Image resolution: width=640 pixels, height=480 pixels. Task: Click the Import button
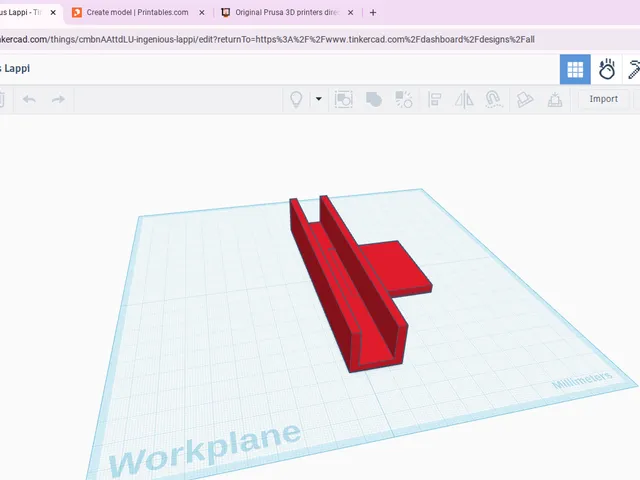603,99
